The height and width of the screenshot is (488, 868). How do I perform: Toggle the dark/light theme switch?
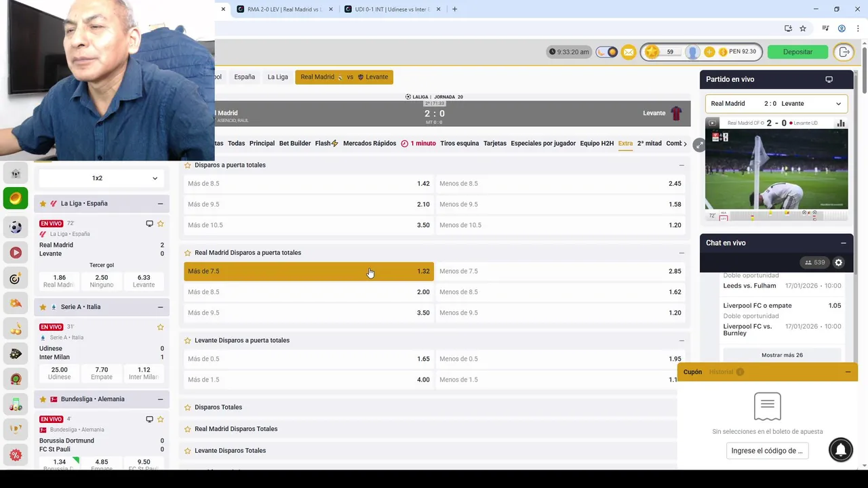pos(607,52)
